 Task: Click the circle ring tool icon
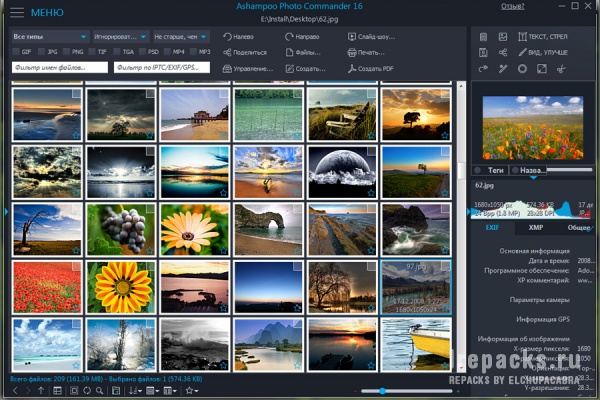[522, 69]
